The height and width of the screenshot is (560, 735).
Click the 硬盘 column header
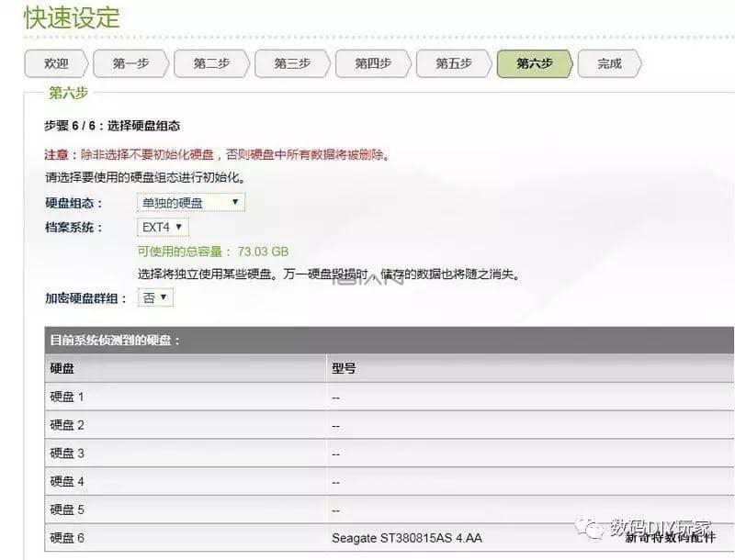tap(62, 368)
